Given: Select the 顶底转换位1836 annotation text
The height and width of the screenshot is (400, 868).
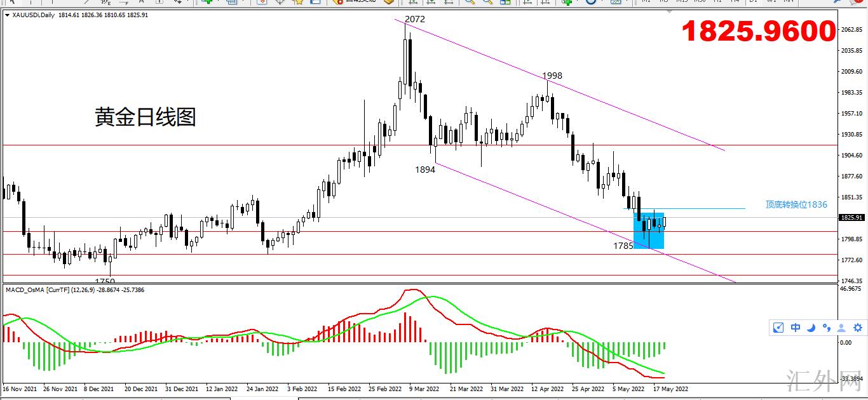Looking at the screenshot, I should (796, 204).
